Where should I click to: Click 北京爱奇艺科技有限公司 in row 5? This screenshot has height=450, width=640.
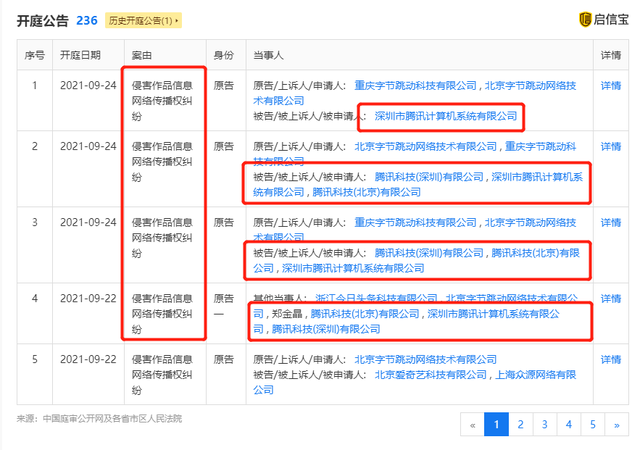click(x=431, y=374)
